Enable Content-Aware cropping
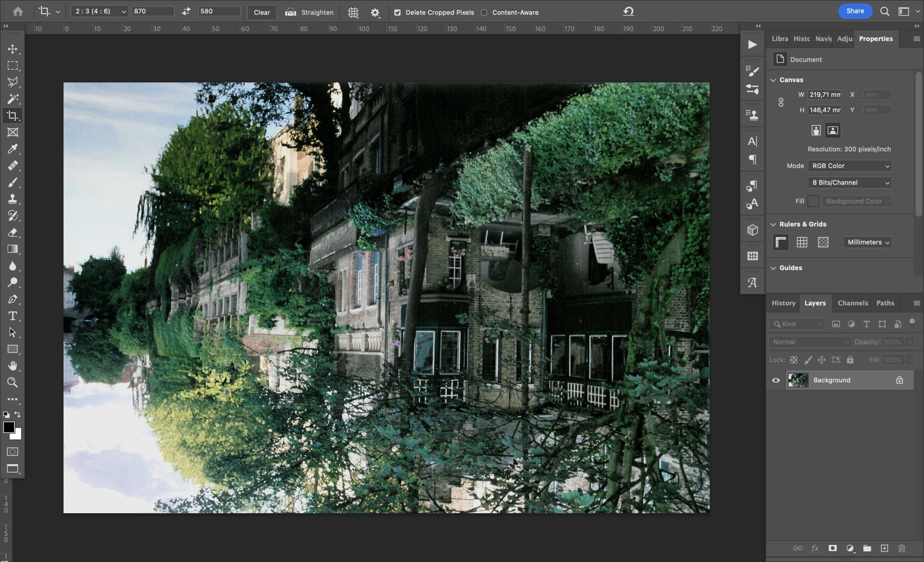The width and height of the screenshot is (924, 562). 484,12
